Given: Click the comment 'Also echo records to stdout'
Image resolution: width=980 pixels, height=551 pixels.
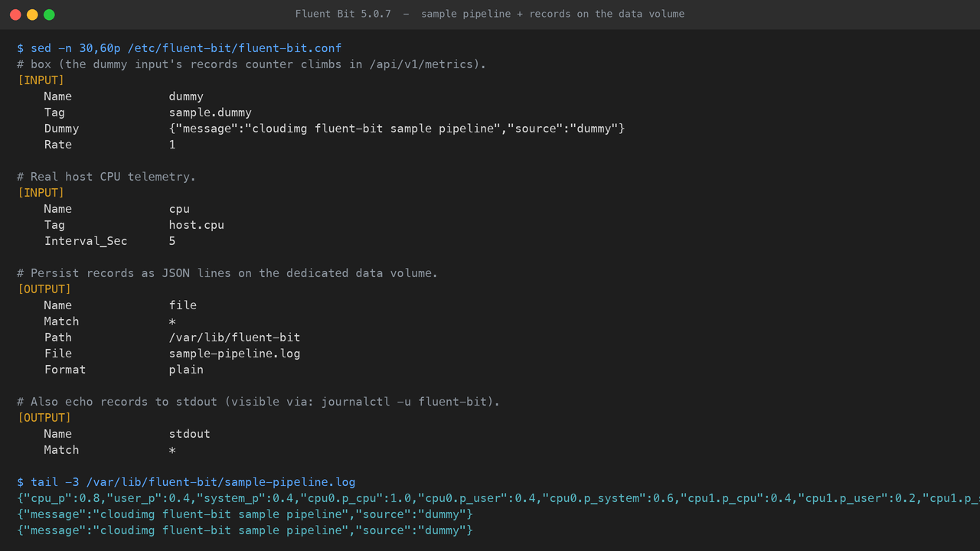Looking at the screenshot, I should pyautogui.click(x=258, y=402).
